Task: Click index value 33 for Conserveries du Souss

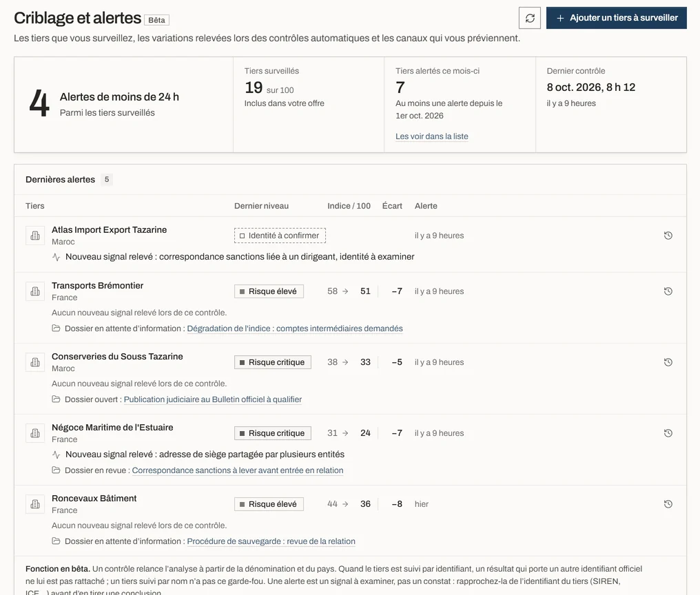Action: point(365,362)
